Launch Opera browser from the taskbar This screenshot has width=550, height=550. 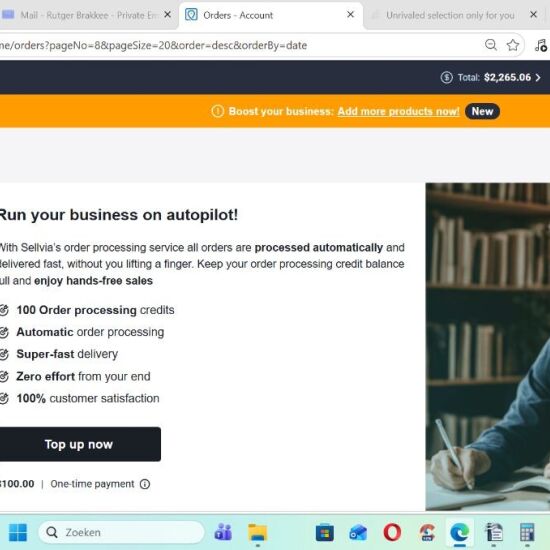(392, 532)
